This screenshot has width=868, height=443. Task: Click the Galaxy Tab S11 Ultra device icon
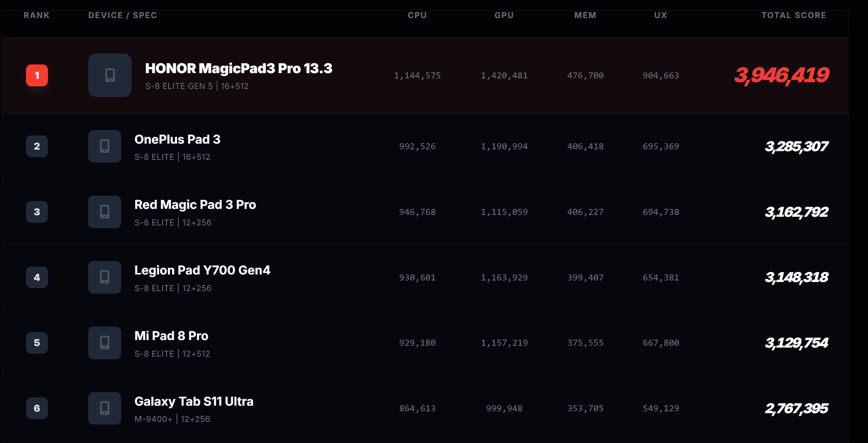[104, 408]
